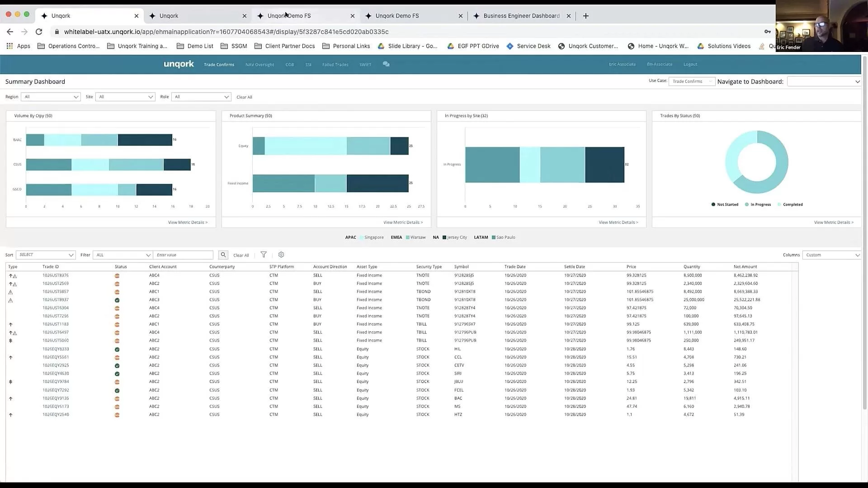The image size is (868, 488).
Task: Switch to the Business Engineer Dashboard tab
Action: (x=522, y=16)
